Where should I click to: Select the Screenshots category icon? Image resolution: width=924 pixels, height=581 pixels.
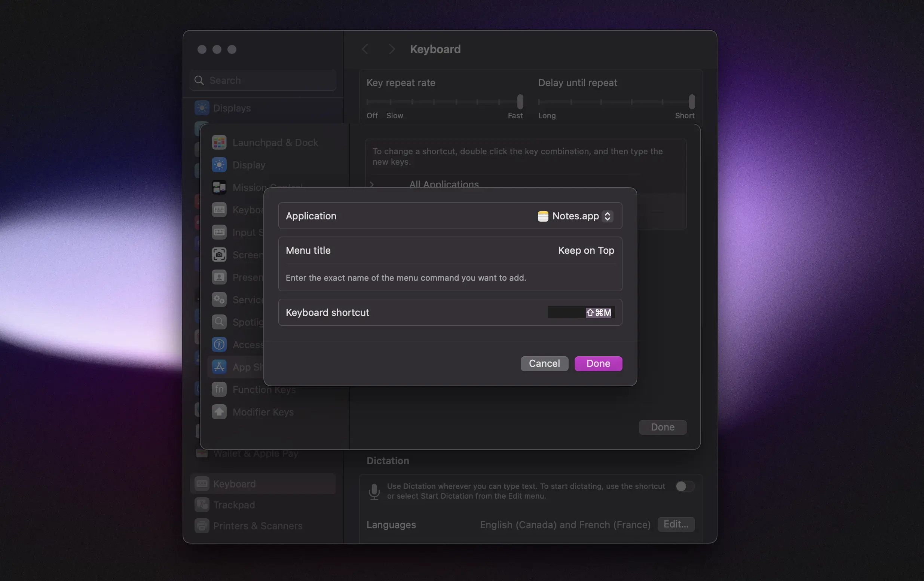tap(219, 255)
